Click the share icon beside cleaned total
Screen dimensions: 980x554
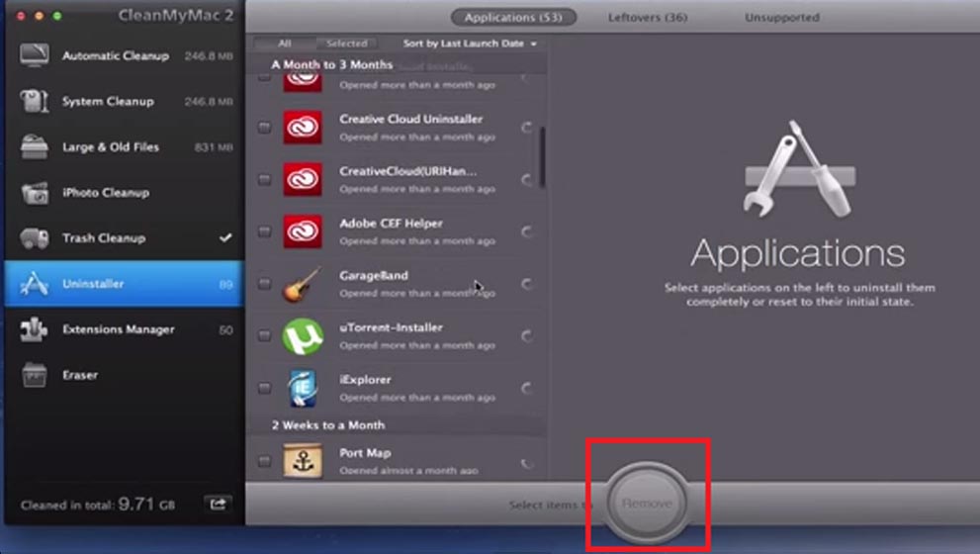click(218, 504)
